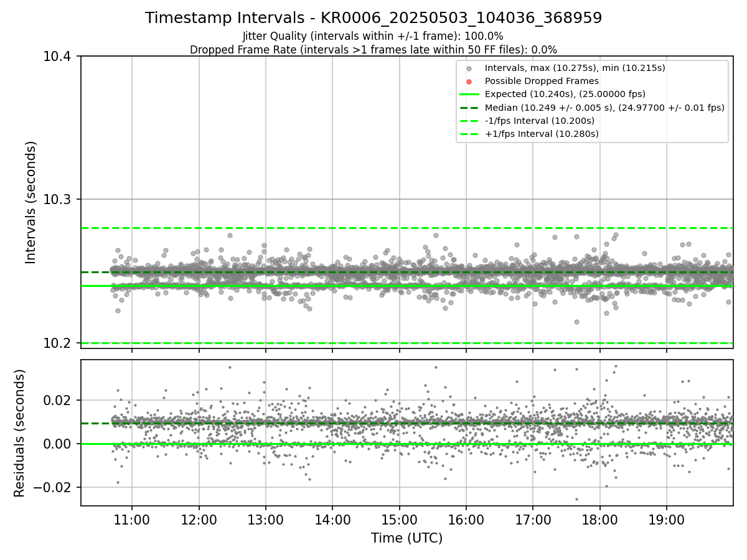The image size is (747, 560).
Task: Click legend entry '+1/fps Interval (10.280s)'
Action: [542, 134]
